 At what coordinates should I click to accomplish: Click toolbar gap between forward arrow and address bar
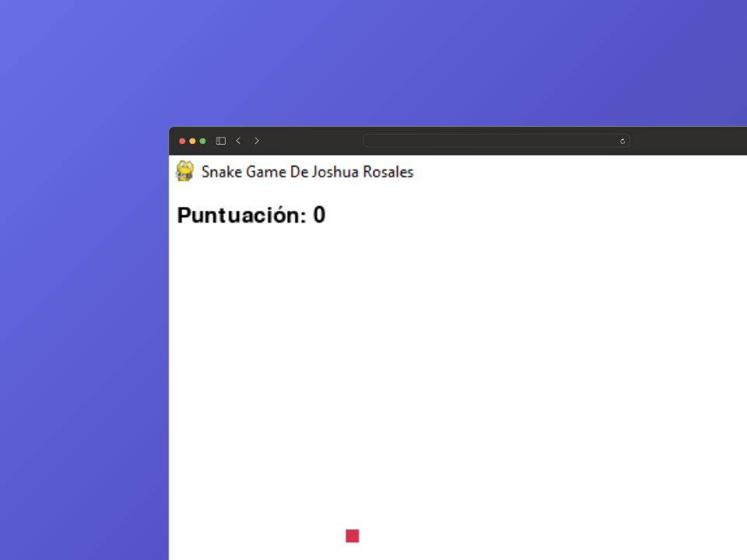coord(311,141)
